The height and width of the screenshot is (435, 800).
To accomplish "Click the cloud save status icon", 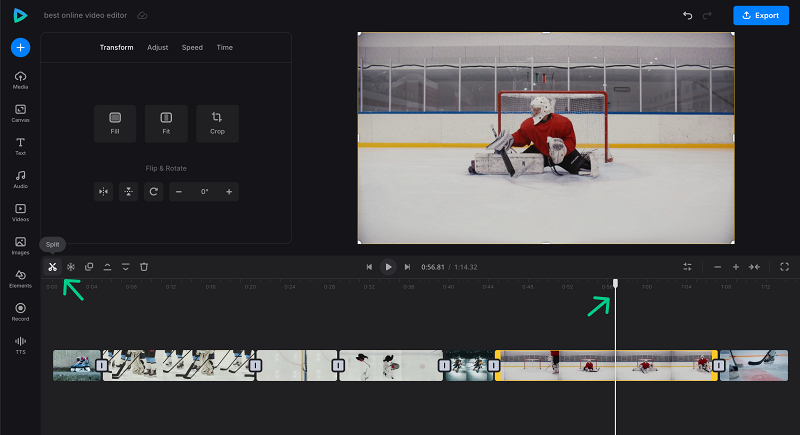I will (142, 16).
